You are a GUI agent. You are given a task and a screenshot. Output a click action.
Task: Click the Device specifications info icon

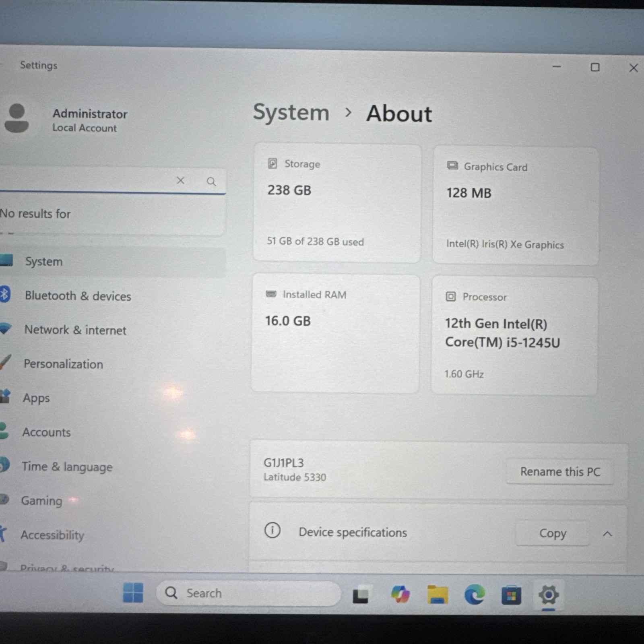click(x=272, y=530)
